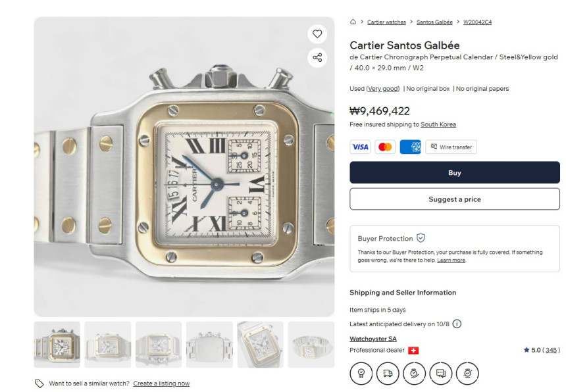Screen dimensions: 566x392
Task: Select Visa as payment method
Action: pyautogui.click(x=360, y=147)
